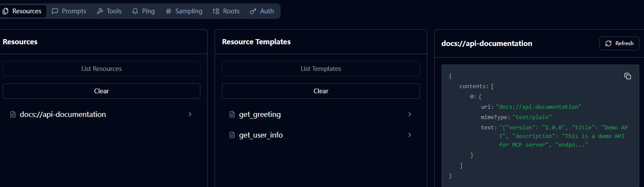The image size is (644, 187).
Task: Refresh the docs://api-documentation resource
Action: coord(619,43)
